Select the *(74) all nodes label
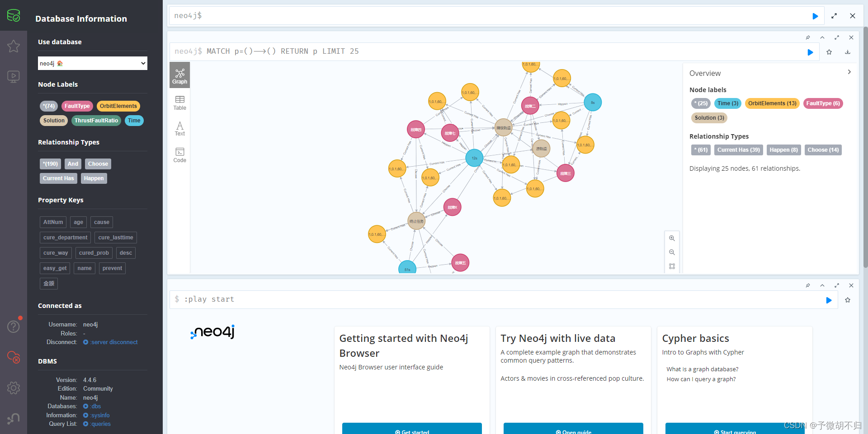This screenshot has height=434, width=868. tap(49, 106)
